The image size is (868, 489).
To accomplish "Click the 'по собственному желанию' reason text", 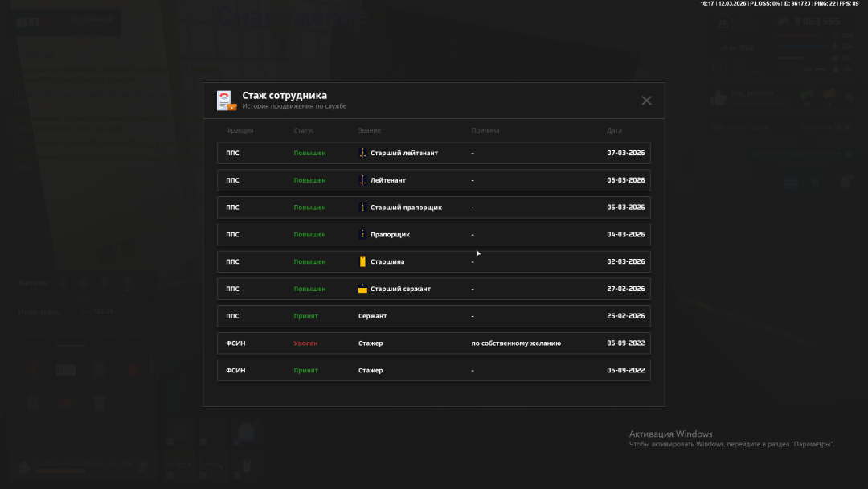I will 516,343.
